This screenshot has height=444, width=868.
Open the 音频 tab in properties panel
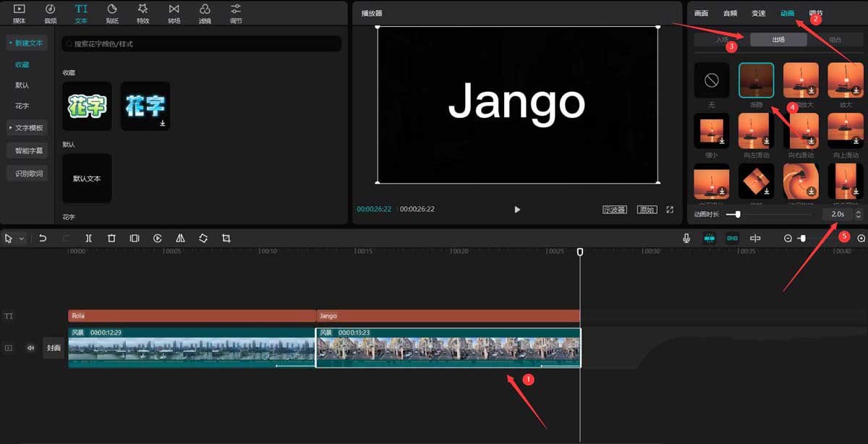(x=731, y=13)
